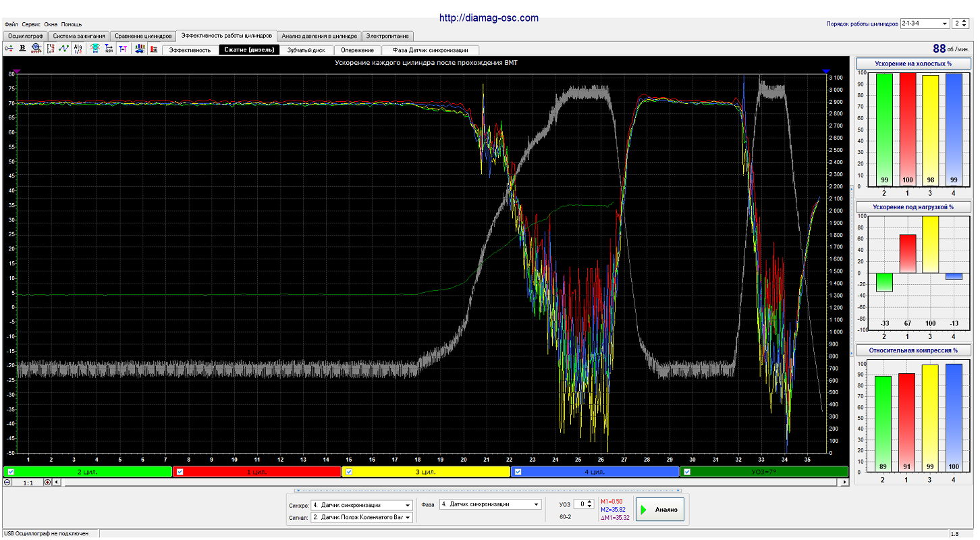Click the 'M1=0.50' marker value
Screen dimensions: 980x540
[x=613, y=502]
